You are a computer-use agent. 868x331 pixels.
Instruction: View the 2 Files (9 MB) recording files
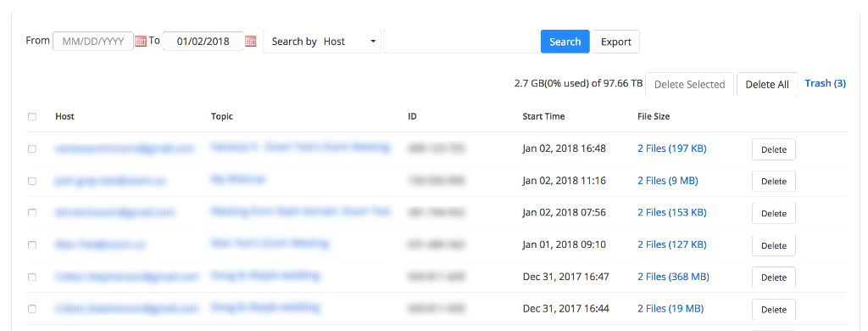click(668, 181)
